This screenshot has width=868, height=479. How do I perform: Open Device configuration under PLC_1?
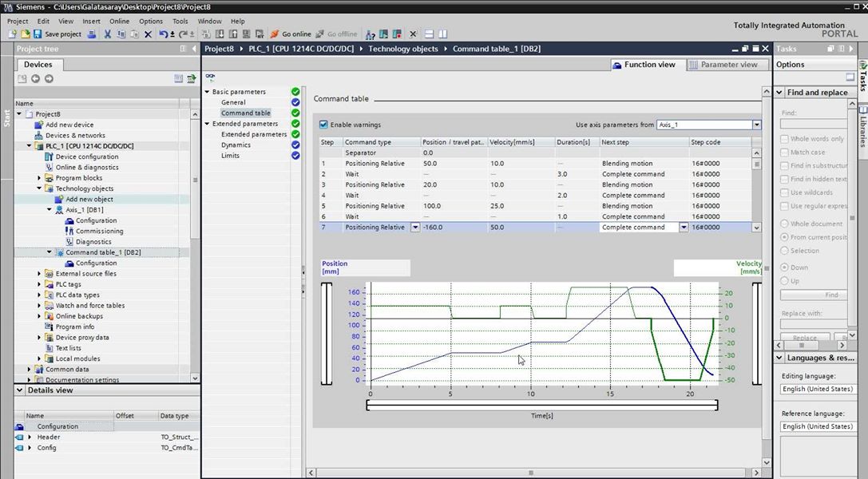pyautogui.click(x=87, y=157)
